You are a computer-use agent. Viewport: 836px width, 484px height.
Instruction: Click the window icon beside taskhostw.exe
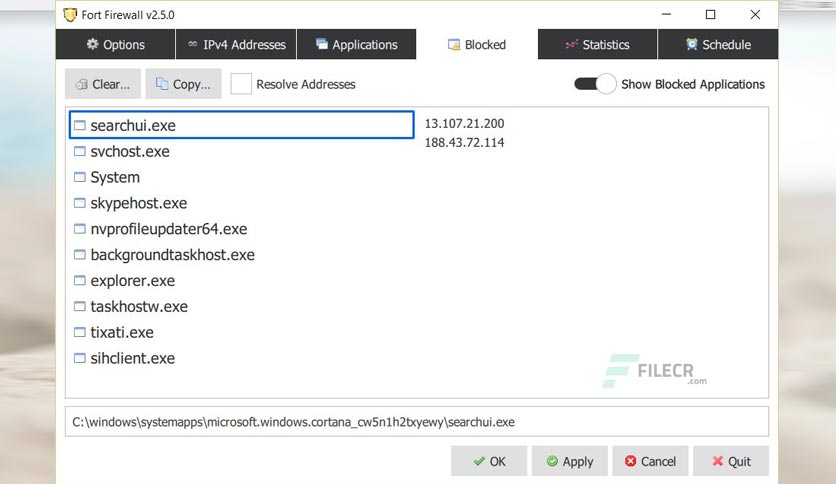(x=79, y=306)
